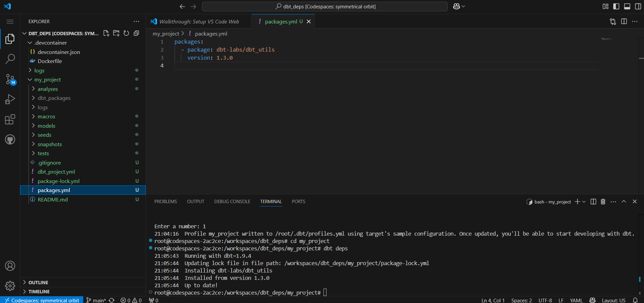The image size is (644, 303).
Task: Click Codespaces: symmetrical orbit remote indicator
Action: [42, 300]
